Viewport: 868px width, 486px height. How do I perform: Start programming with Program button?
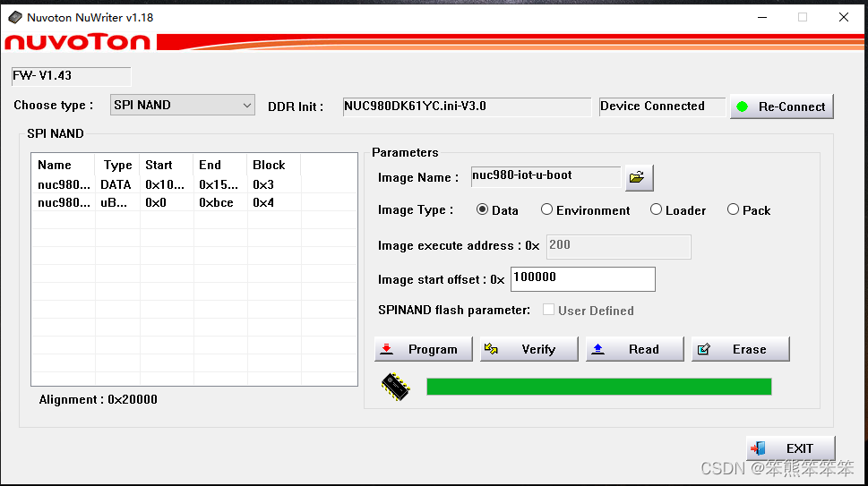(424, 349)
